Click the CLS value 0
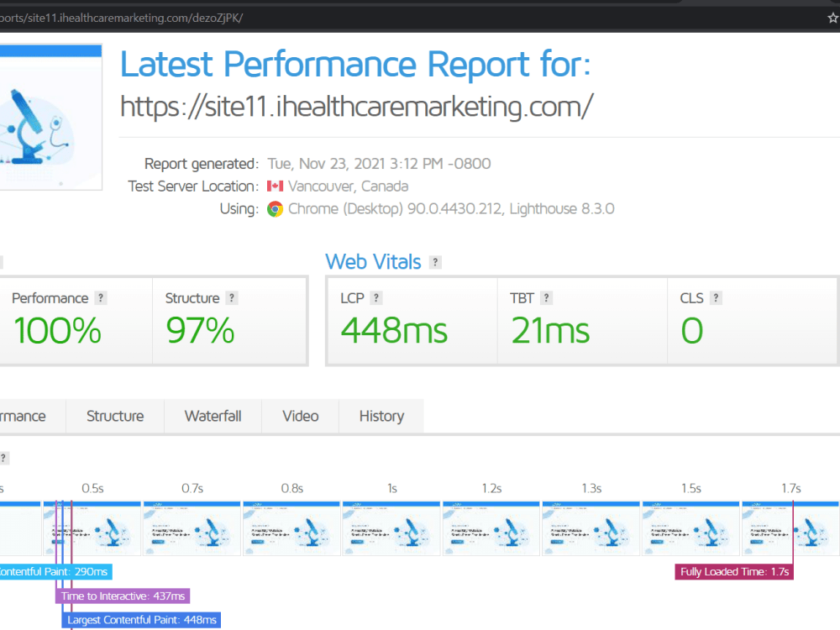This screenshot has width=840, height=630. tap(691, 330)
